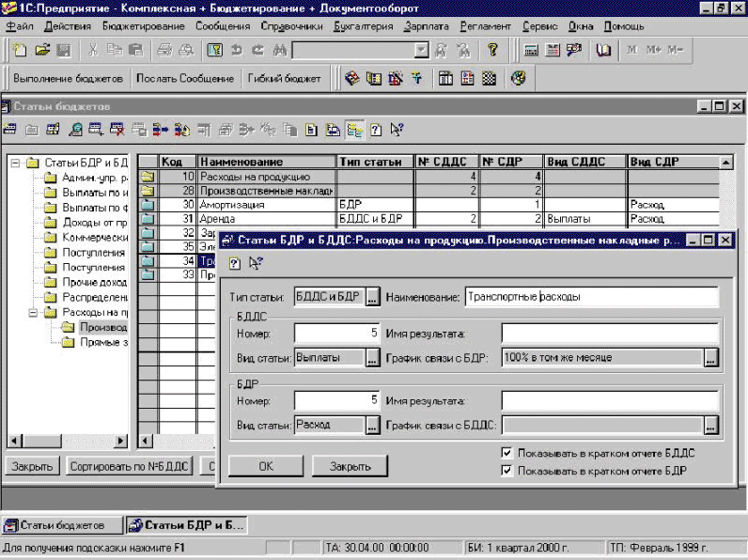Click the Open folder toolbar icon
Viewport: 748px width, 560px height.
(x=42, y=50)
